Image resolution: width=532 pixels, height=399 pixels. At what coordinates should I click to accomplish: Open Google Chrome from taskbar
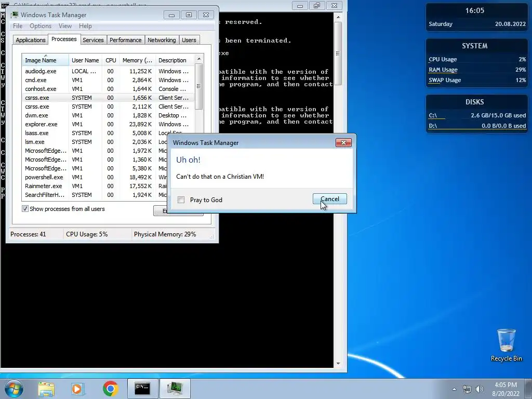pyautogui.click(x=110, y=389)
